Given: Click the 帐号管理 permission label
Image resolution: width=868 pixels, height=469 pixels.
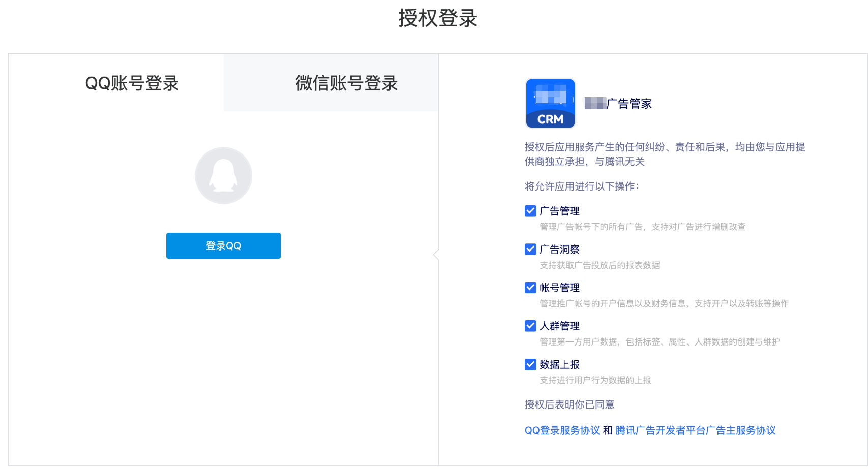Looking at the screenshot, I should pos(559,288).
